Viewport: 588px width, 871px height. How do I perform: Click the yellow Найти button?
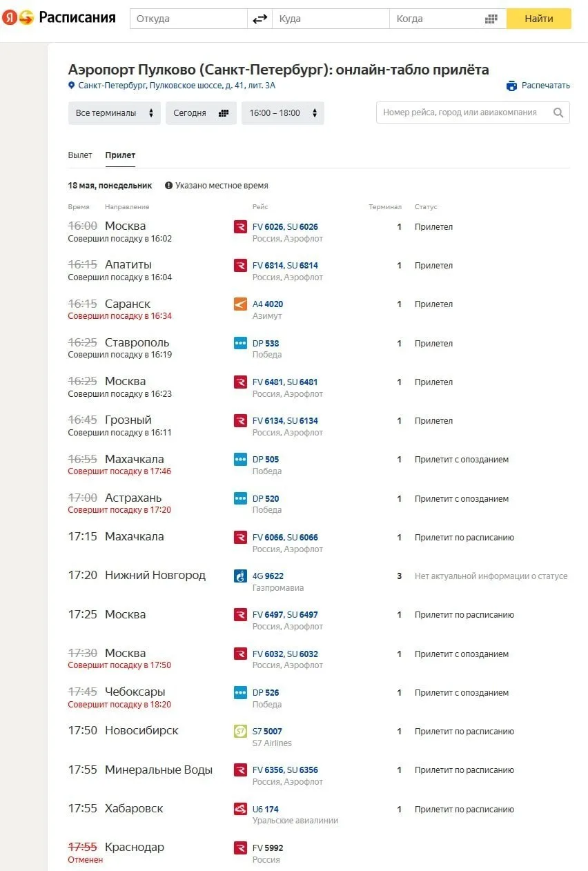(539, 19)
